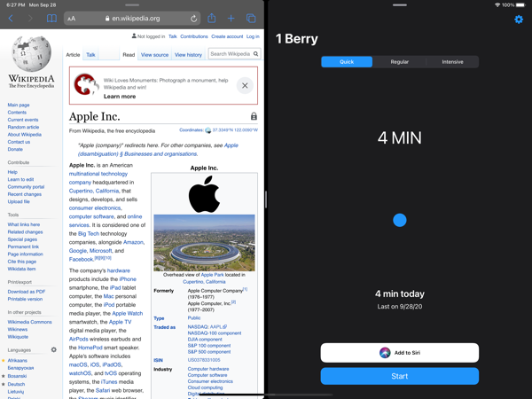This screenshot has height=399, width=532.
Task: Open the Apple Park overhead photo
Action: [204, 243]
